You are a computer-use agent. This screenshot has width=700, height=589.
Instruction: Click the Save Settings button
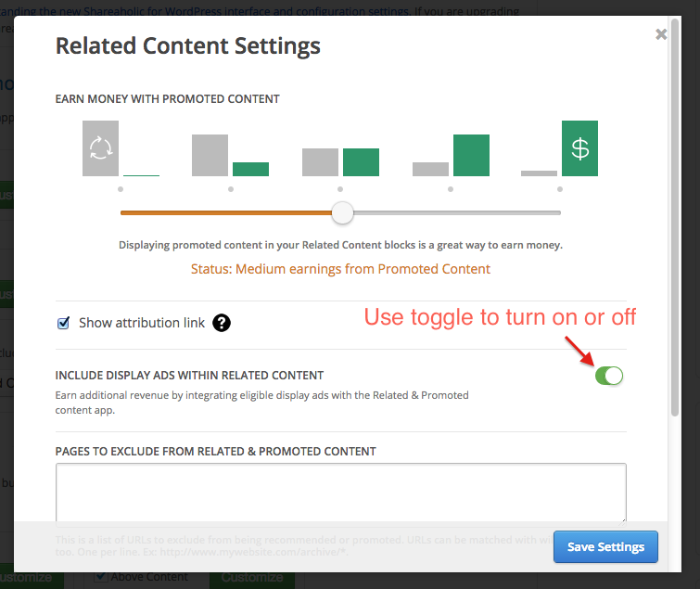605,546
